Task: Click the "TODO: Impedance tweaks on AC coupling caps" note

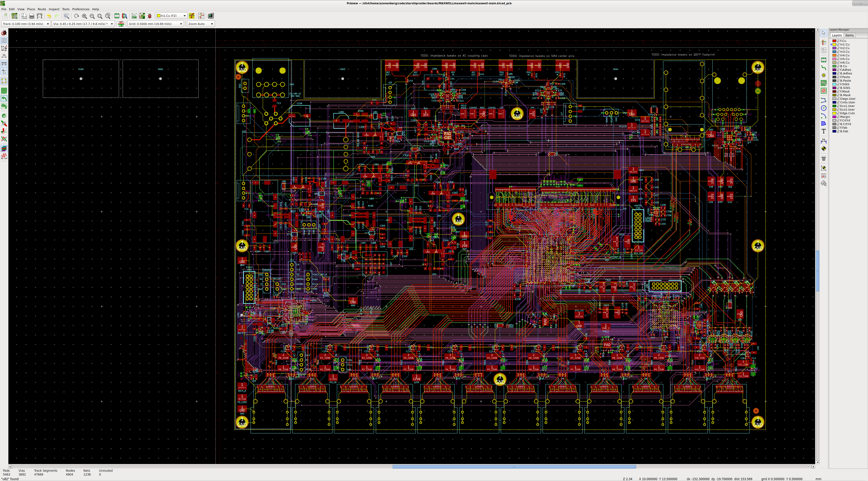Action: pyautogui.click(x=454, y=56)
